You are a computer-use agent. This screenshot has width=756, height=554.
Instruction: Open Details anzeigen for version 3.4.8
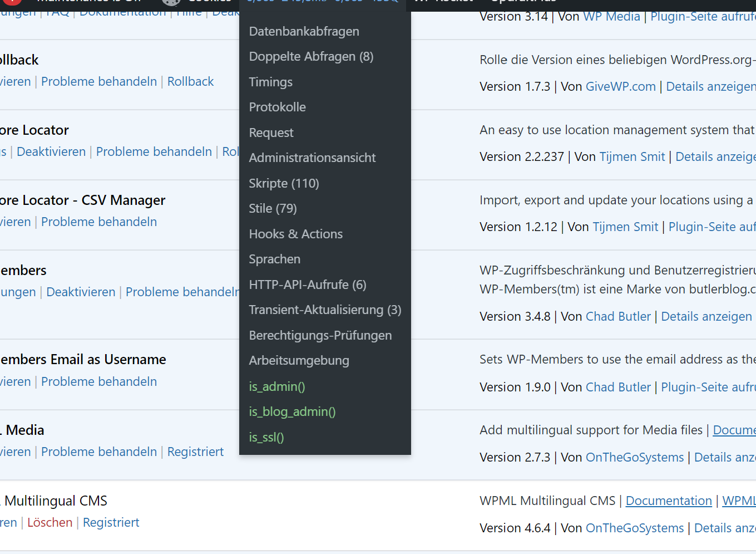point(706,316)
